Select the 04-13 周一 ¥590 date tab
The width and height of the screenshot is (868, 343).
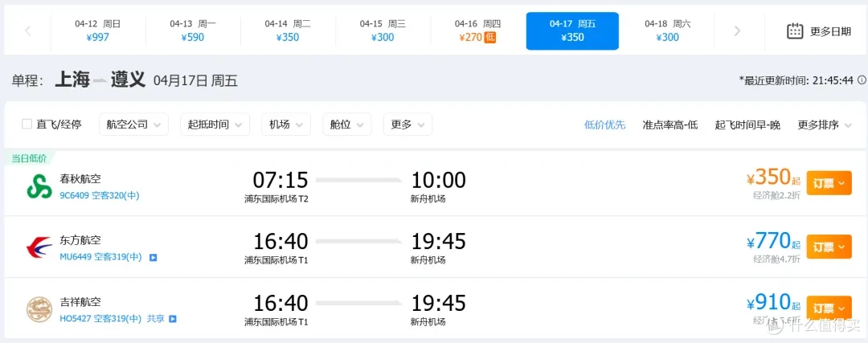(193, 31)
